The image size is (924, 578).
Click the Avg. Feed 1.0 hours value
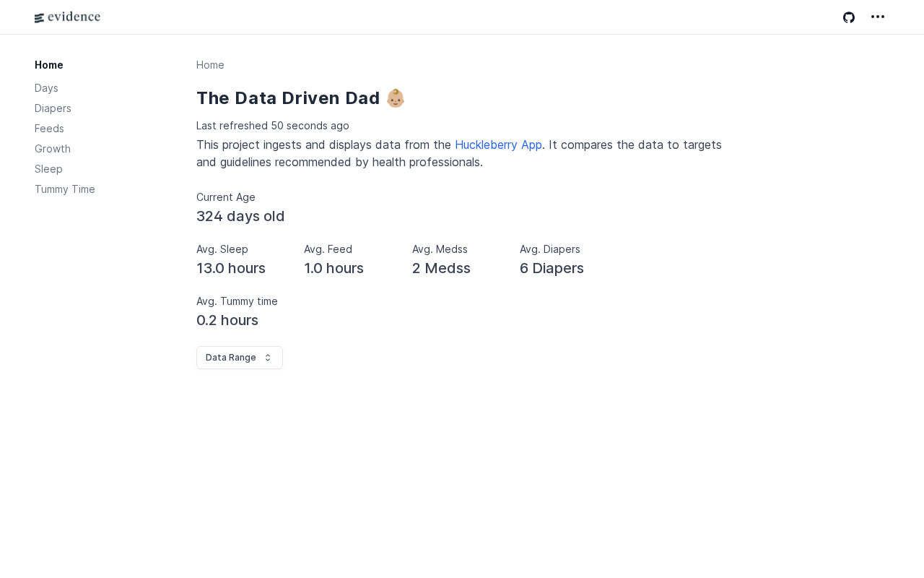tap(334, 268)
